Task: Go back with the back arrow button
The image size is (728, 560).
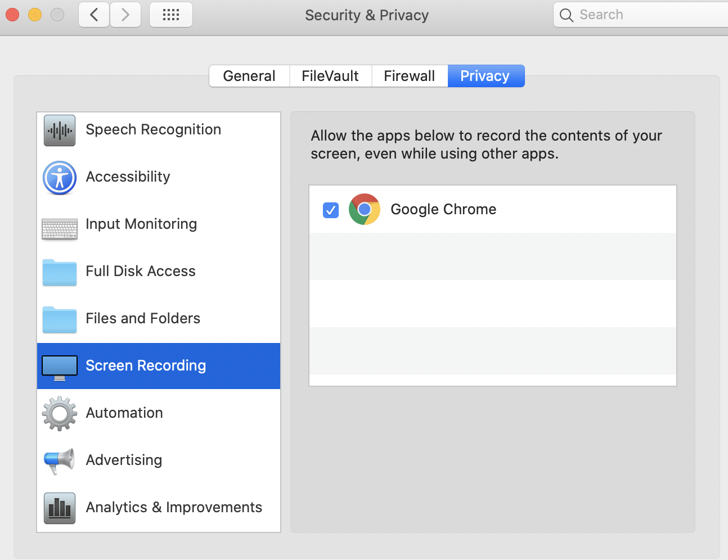Action: 94,15
